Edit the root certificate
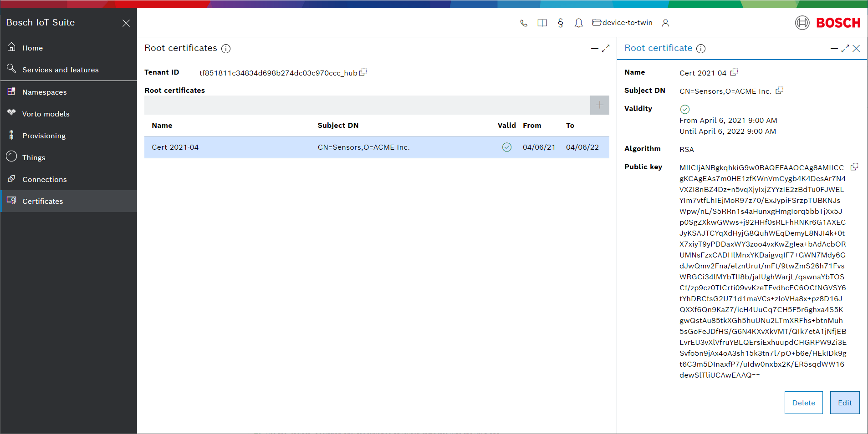Viewport: 868px width, 434px height. click(845, 403)
